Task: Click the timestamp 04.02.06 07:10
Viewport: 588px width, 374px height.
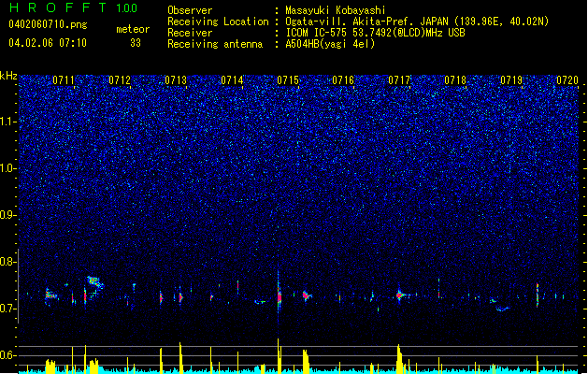Action: click(x=48, y=43)
